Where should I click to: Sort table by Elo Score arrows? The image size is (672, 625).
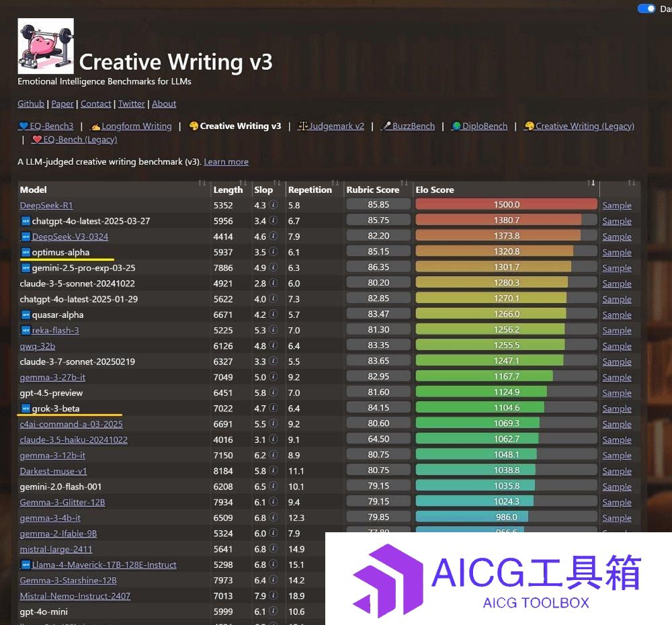pyautogui.click(x=592, y=183)
